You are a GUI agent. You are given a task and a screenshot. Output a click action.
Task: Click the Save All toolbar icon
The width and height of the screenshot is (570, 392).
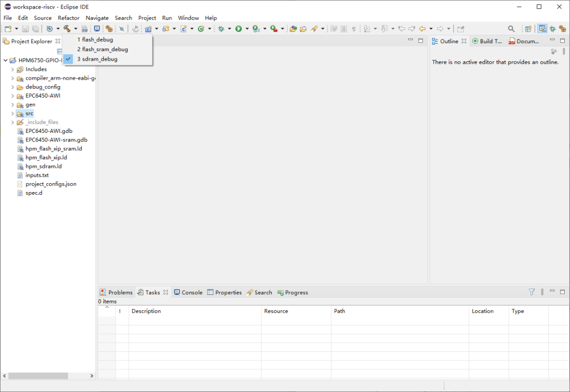click(x=36, y=28)
